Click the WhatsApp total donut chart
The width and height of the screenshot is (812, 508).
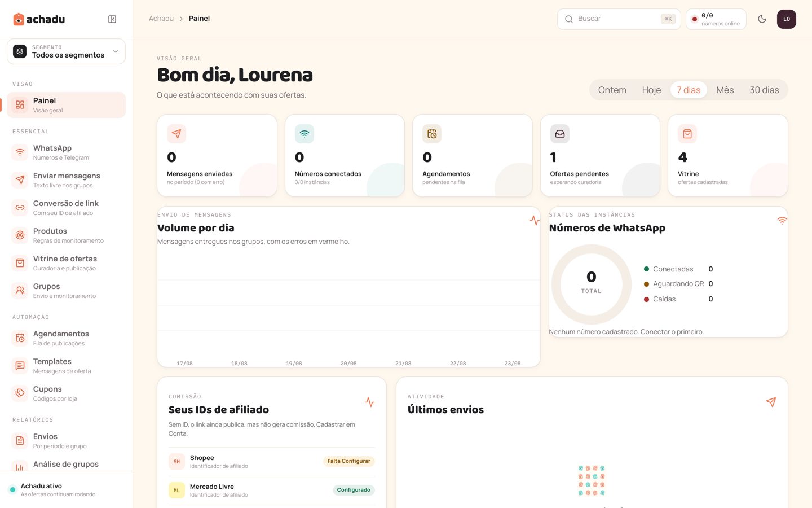(591, 284)
